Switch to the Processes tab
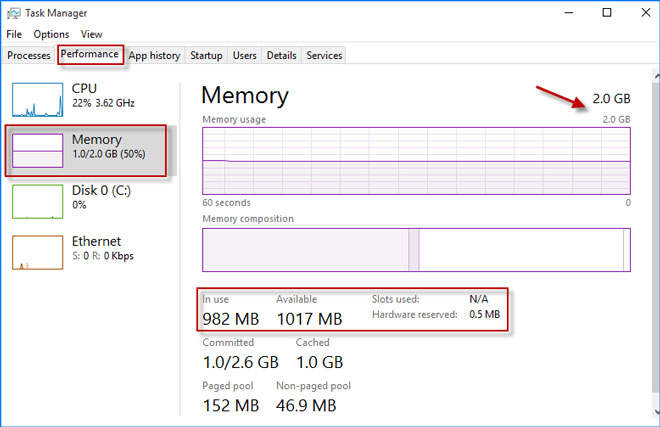 [29, 55]
